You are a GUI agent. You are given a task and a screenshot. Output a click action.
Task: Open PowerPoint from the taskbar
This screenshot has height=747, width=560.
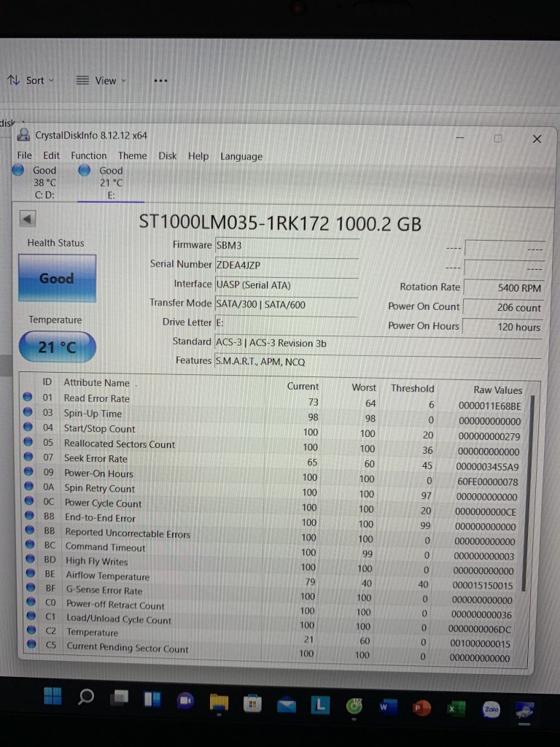[x=421, y=708]
